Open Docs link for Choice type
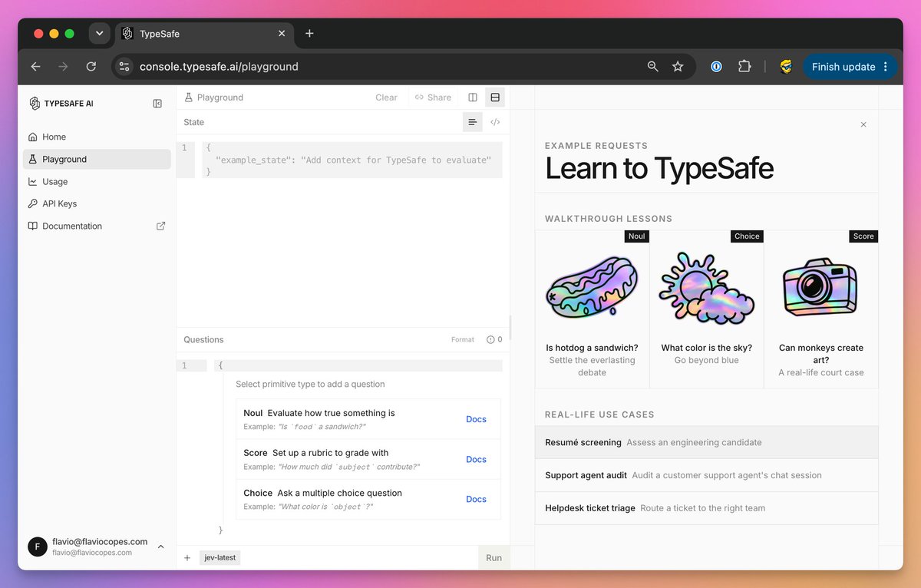This screenshot has width=921, height=588. [477, 499]
